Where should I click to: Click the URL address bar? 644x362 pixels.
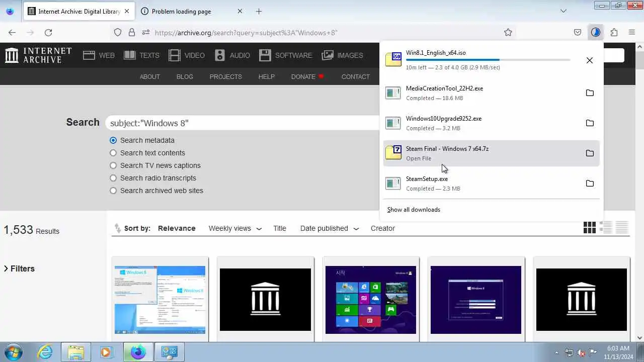[x=322, y=32]
